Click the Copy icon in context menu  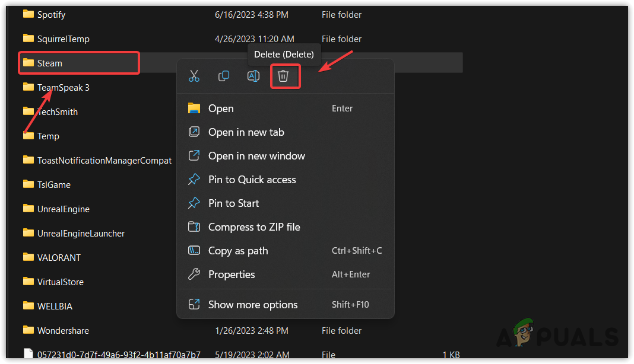[x=224, y=76]
